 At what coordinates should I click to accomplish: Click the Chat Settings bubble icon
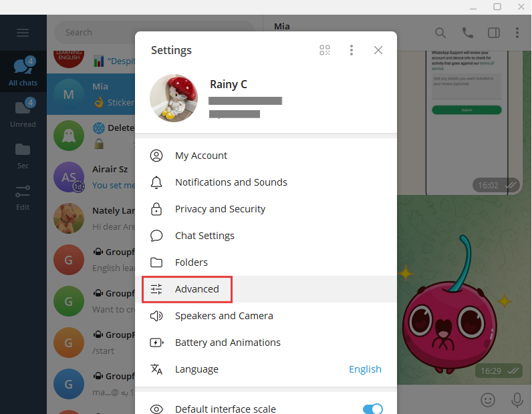point(156,236)
